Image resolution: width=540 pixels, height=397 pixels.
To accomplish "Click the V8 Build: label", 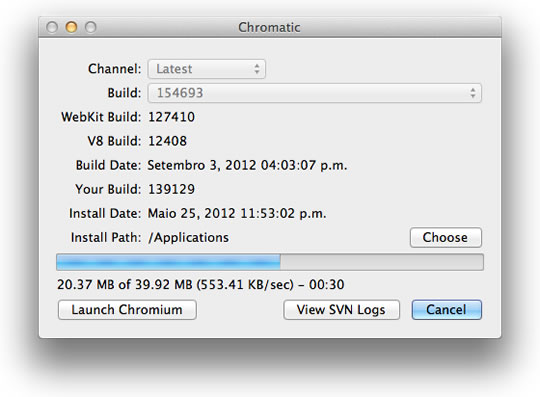I will 114,141.
